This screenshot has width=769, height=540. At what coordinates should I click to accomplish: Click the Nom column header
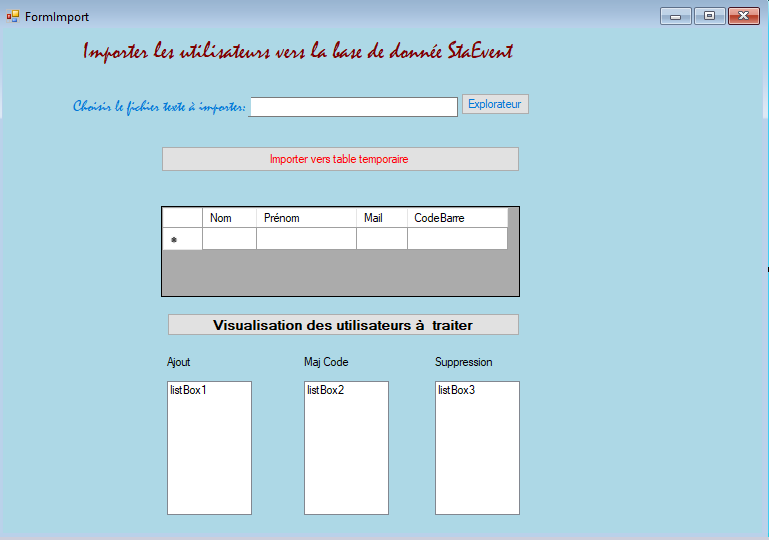coord(229,218)
